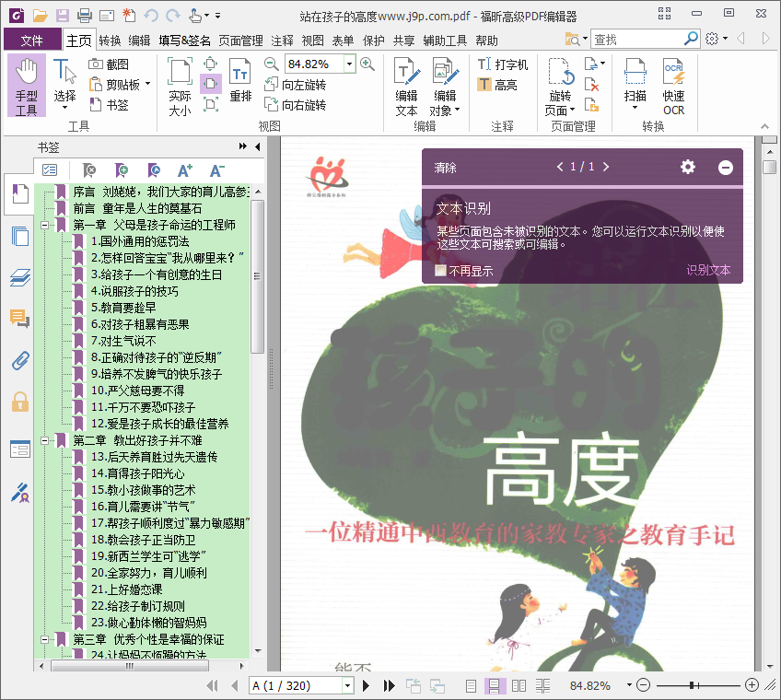
Task: Rotate the view right (向右旋转)
Action: pyautogui.click(x=295, y=105)
